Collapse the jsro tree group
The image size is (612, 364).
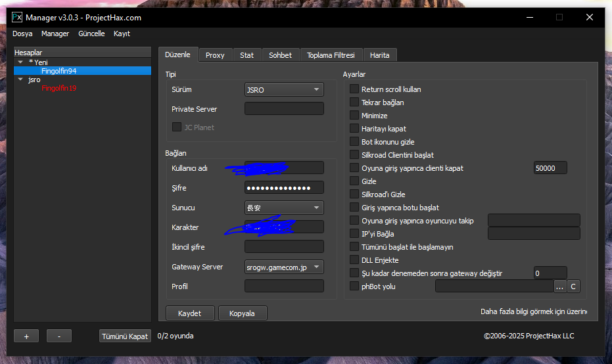[21, 80]
